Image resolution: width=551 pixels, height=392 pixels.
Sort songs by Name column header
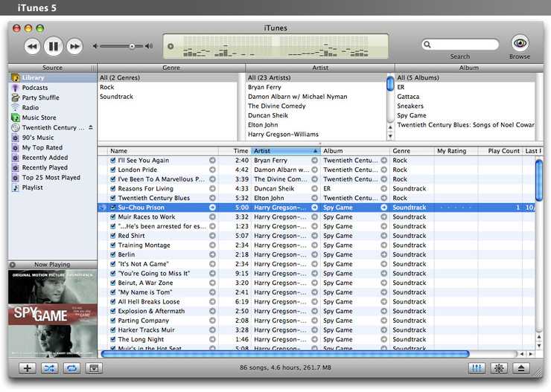coord(163,151)
